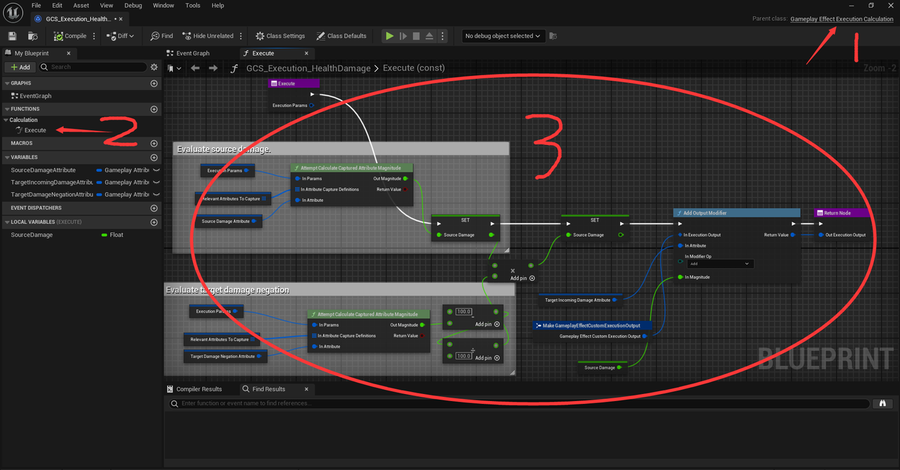Open the Edit menu

click(x=57, y=6)
